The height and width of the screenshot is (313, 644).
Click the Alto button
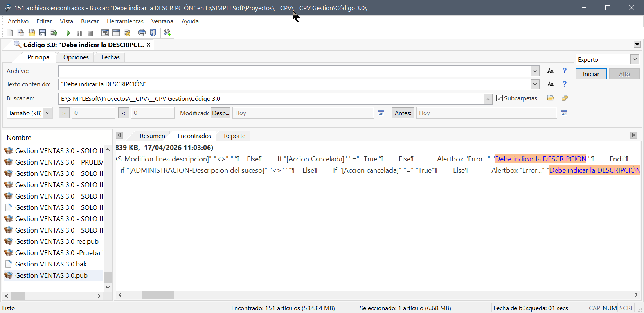(624, 74)
